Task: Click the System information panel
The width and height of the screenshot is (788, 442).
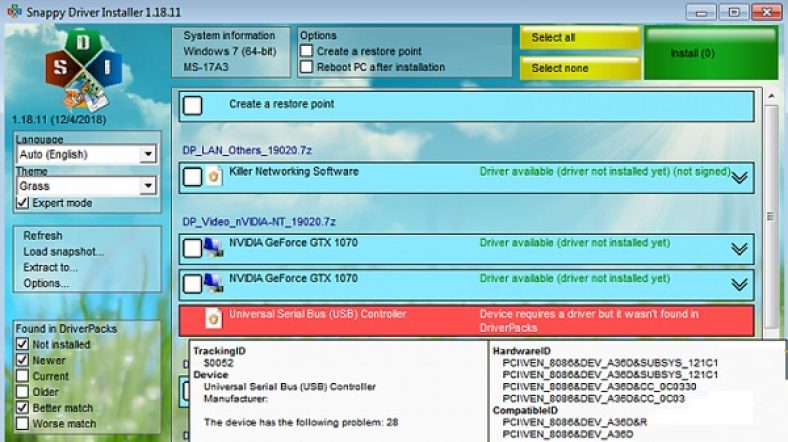Action: click(231, 52)
